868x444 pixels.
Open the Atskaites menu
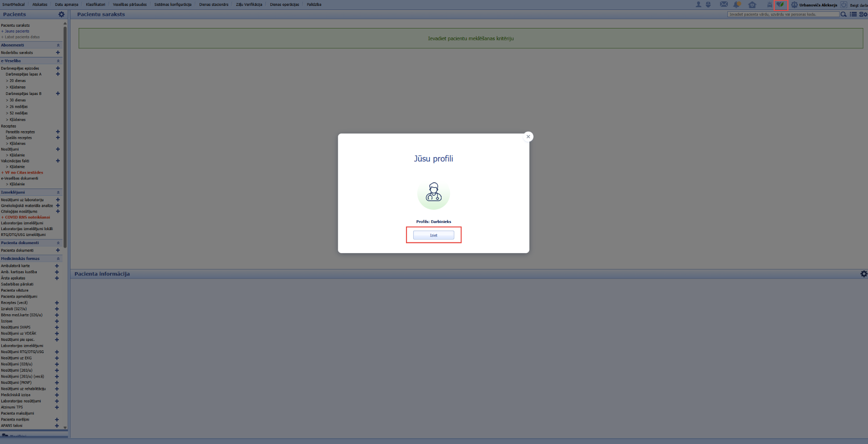tap(40, 5)
